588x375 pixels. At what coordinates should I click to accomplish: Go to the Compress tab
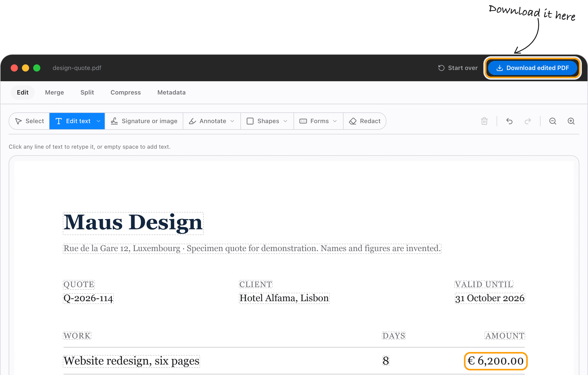point(126,92)
